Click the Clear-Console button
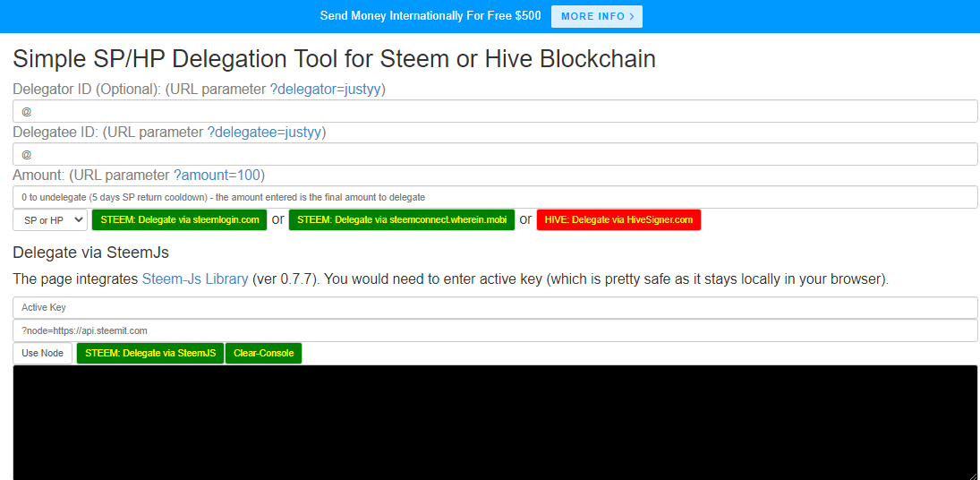Viewport: 980px width, 480px height. coord(264,353)
